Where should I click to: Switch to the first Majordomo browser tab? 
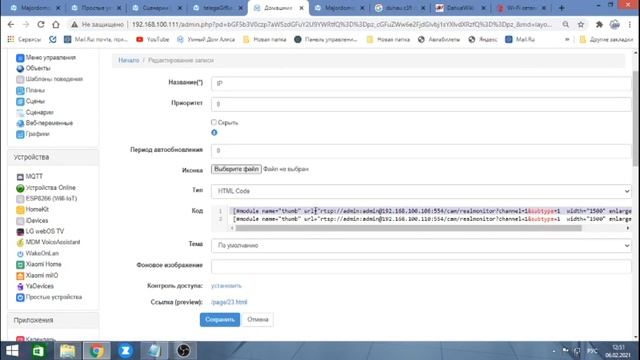[x=35, y=8]
